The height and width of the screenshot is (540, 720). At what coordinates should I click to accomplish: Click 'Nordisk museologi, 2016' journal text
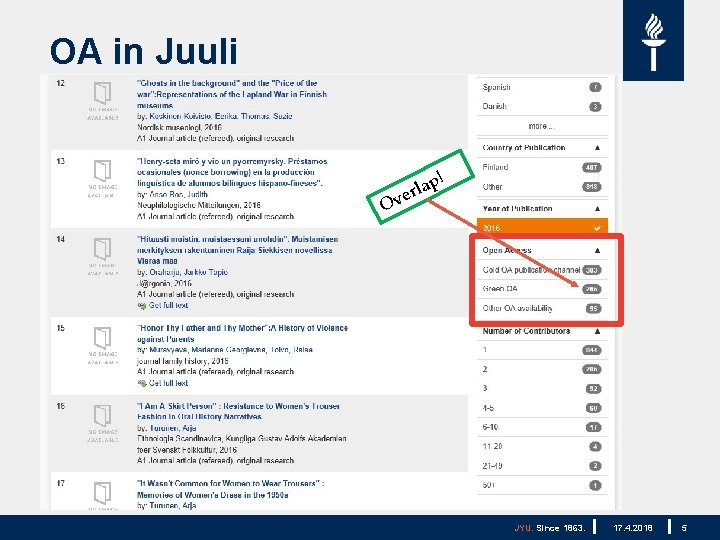(180, 127)
